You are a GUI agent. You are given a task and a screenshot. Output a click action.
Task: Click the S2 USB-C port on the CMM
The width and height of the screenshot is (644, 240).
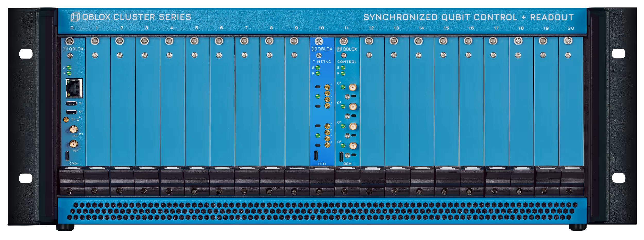coord(71,112)
